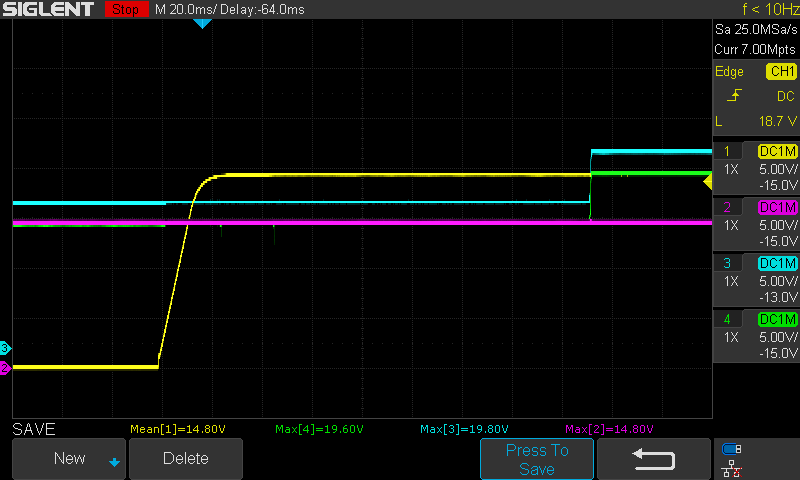Click the trigger coupling DC label
This screenshot has height=480, width=800.
coord(786,96)
